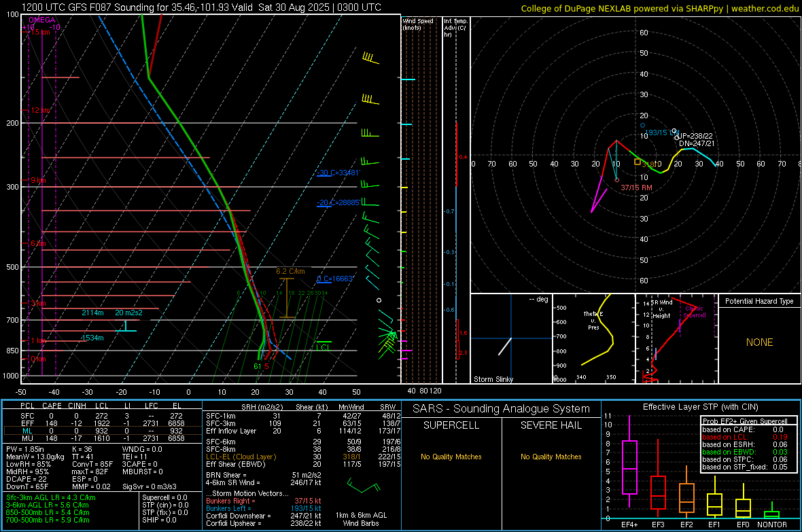This screenshot has height=532, width=802.
Task: Click the PW = 1.85in value
Action: [25, 449]
